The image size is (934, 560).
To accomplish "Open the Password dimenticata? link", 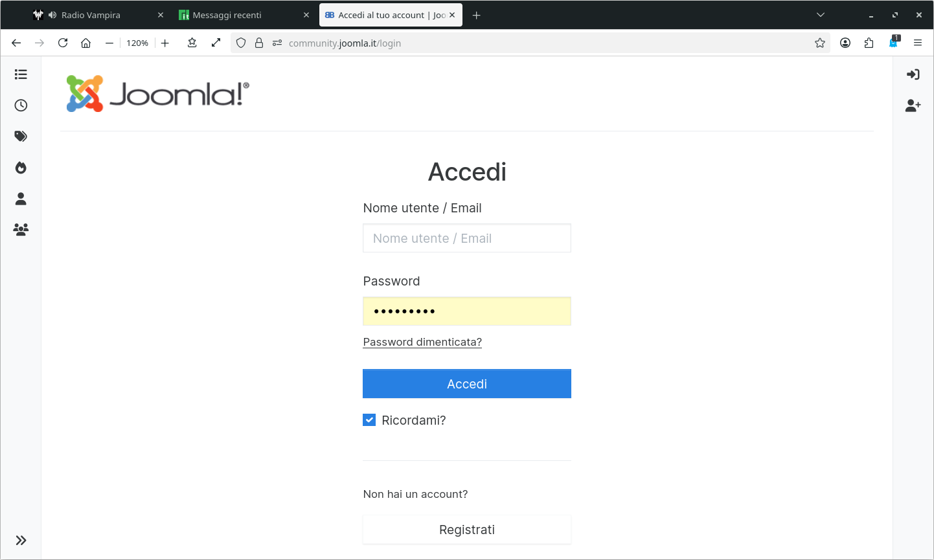I will (422, 342).
